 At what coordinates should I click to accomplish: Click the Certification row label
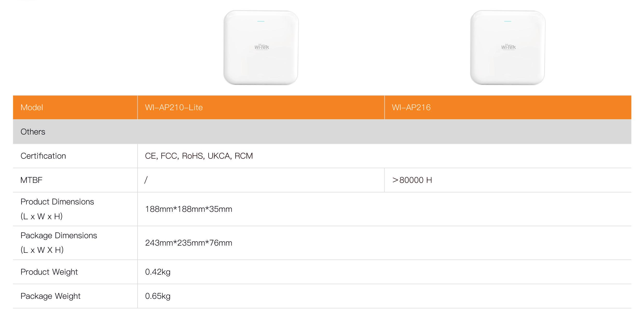(43, 156)
